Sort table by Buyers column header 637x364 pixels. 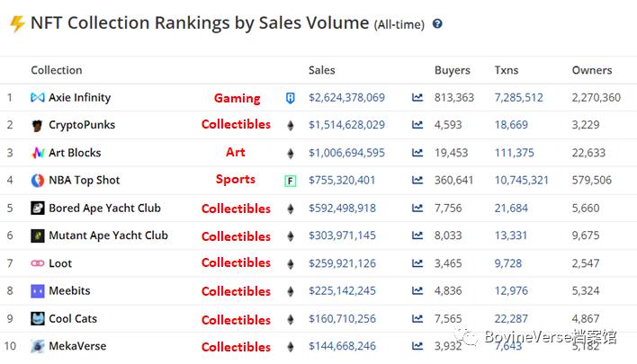click(452, 70)
